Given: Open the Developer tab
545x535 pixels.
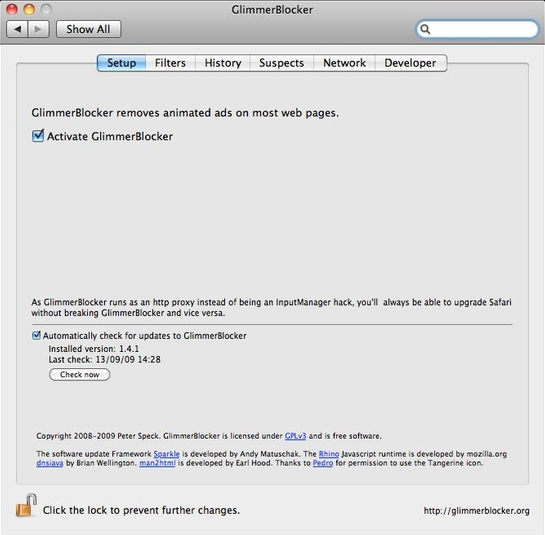Looking at the screenshot, I should [410, 63].
